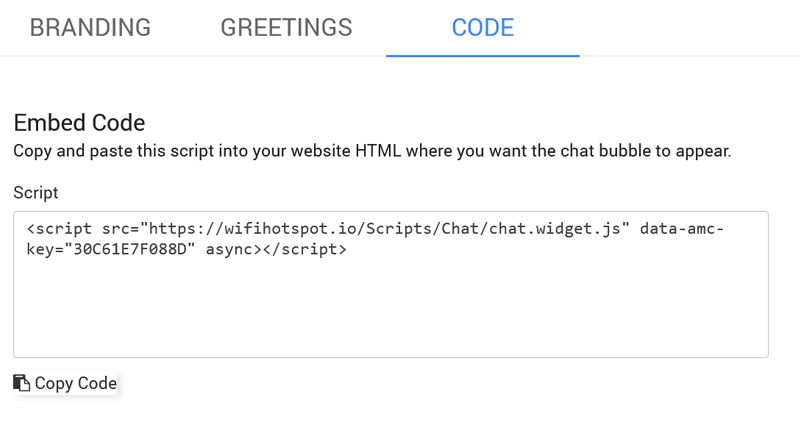This screenshot has height=429, width=800.
Task: Click the word async in the script
Action: 229,250
